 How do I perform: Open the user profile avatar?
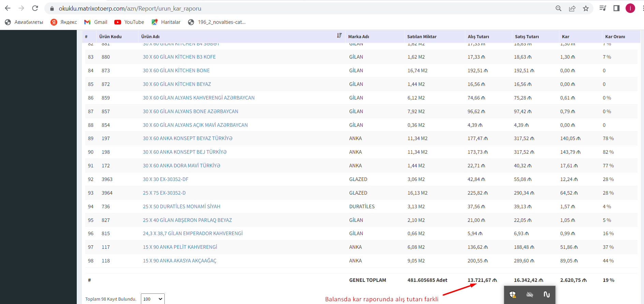pos(630,8)
